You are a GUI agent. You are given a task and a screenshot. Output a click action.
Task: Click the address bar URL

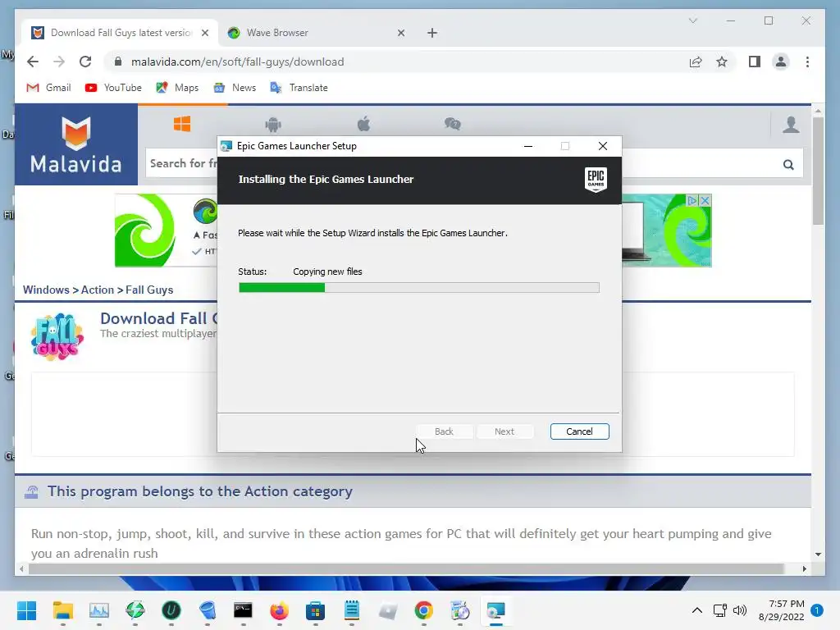237,62
